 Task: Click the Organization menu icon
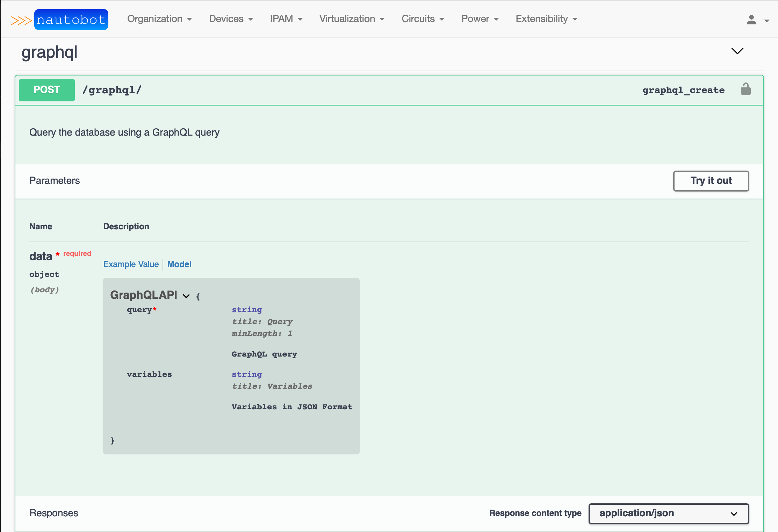point(190,19)
